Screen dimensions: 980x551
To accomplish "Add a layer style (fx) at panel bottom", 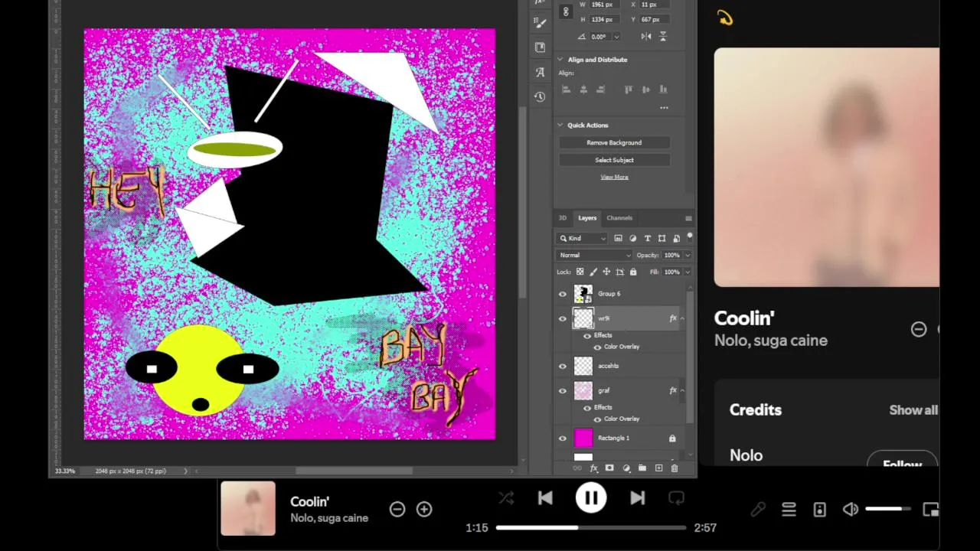I will (x=593, y=468).
